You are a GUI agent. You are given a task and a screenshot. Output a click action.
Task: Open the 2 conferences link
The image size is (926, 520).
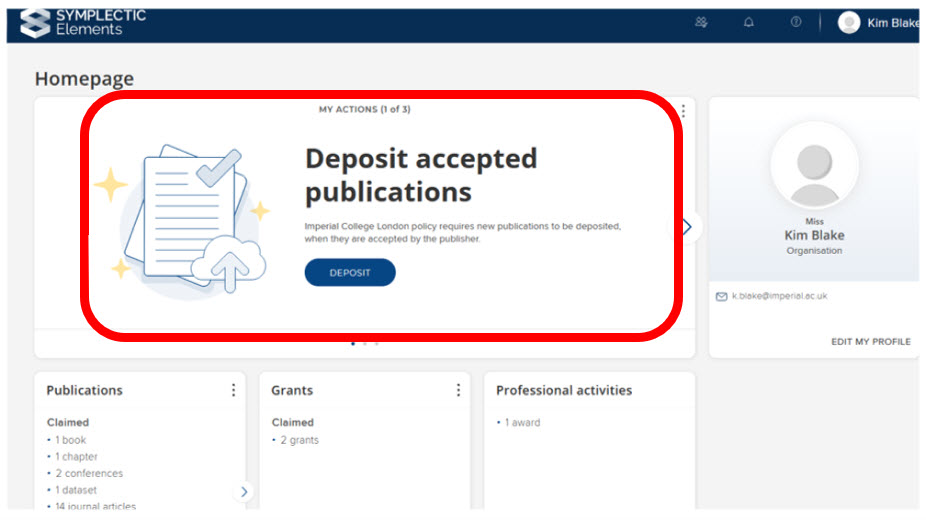tap(88, 473)
